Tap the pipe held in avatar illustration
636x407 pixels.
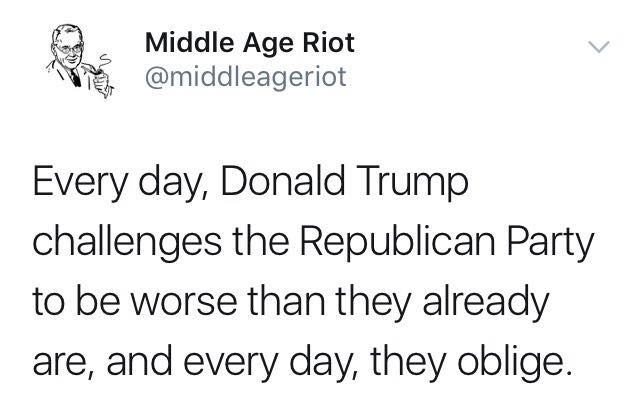point(96,70)
